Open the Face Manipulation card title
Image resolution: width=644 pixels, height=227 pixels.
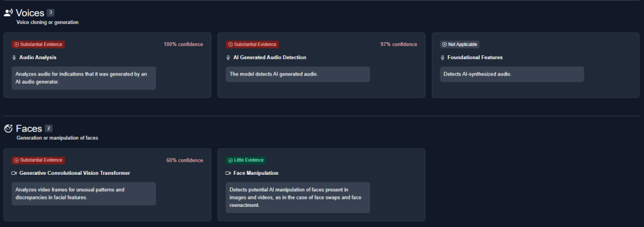[x=256, y=173]
